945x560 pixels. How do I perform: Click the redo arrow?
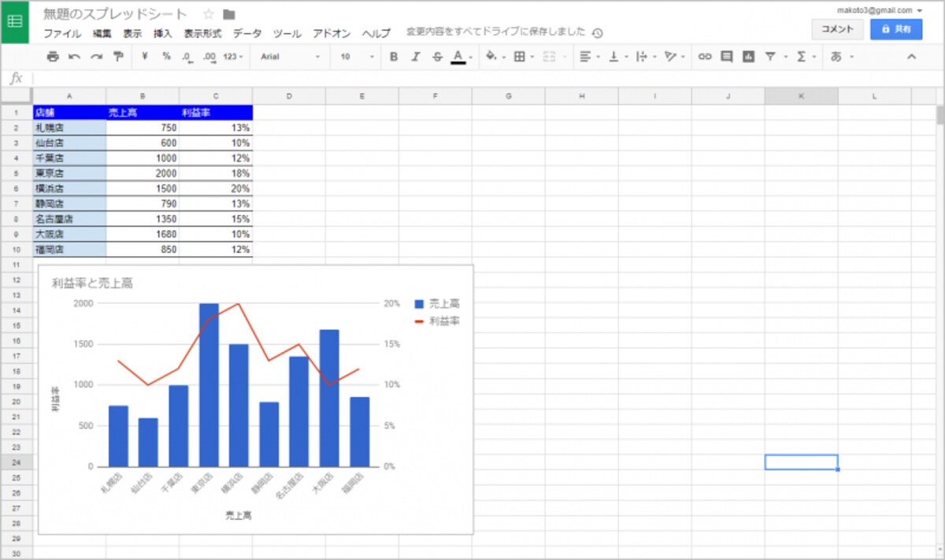click(x=96, y=57)
